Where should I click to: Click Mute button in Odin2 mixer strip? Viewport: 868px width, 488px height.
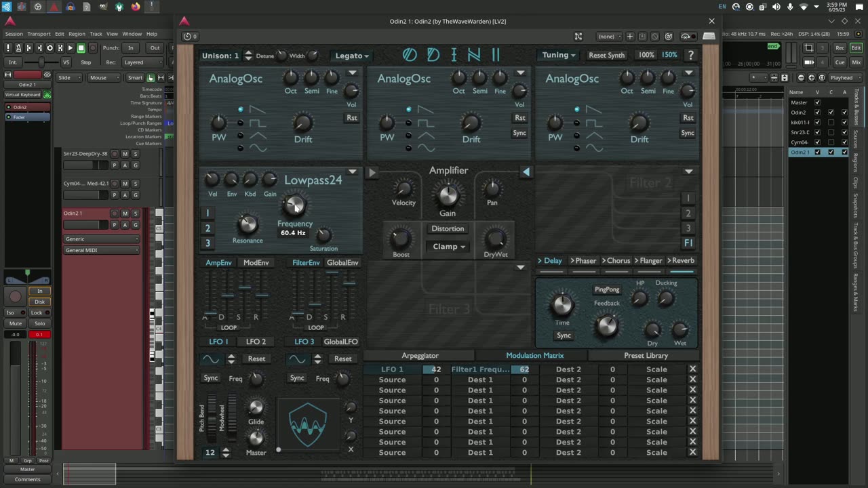[x=16, y=323]
